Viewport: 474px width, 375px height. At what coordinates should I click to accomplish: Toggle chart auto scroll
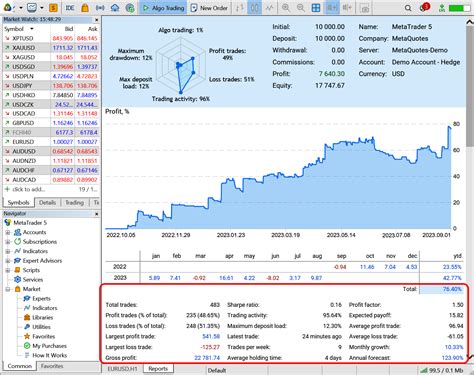tap(332, 7)
